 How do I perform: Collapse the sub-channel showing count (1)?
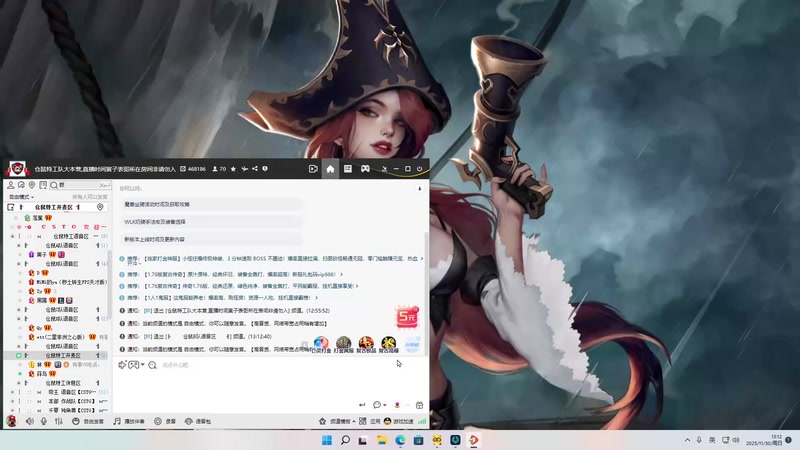[19, 245]
